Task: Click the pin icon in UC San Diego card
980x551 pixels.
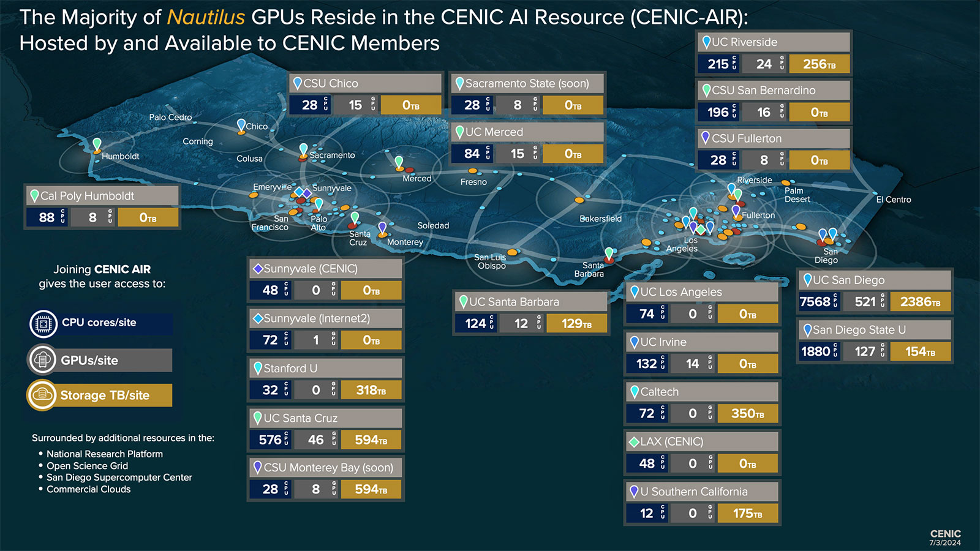Action: click(807, 280)
